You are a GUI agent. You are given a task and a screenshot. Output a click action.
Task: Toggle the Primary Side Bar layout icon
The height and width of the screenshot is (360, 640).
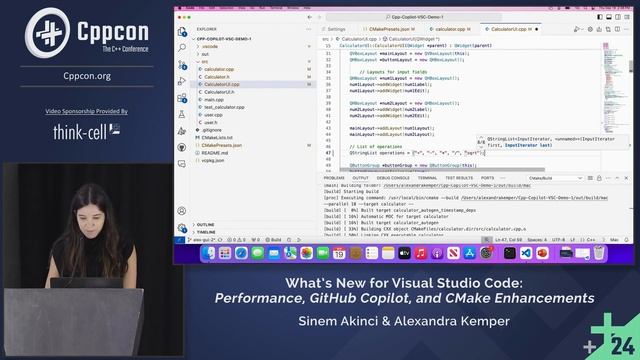point(600,17)
